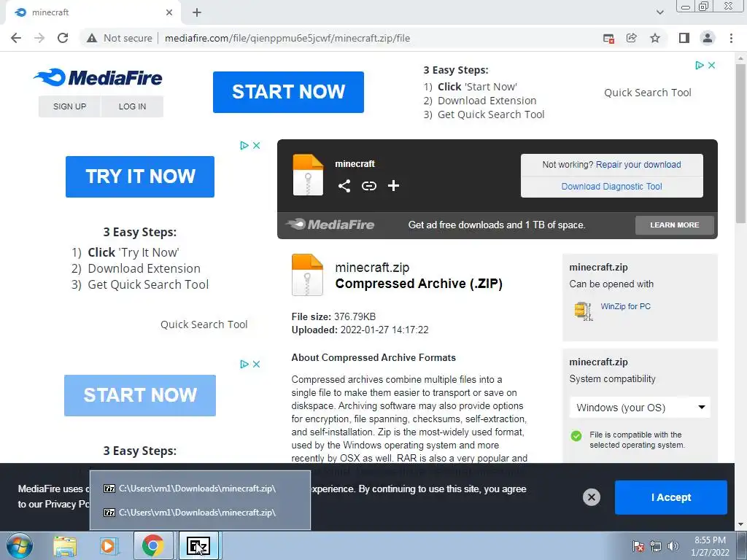Image resolution: width=747 pixels, height=560 pixels.
Task: Click the Action Center flag tray icon
Action: [638, 546]
